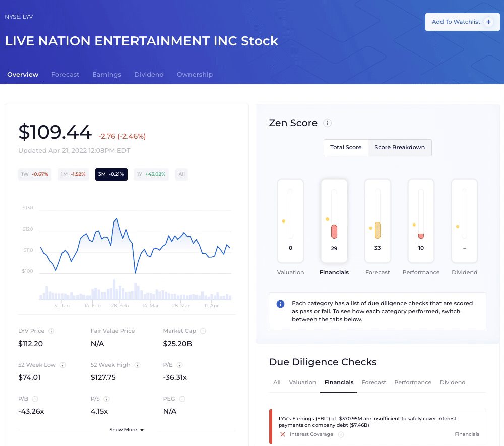The width and height of the screenshot is (504, 446).
Task: Click the 52 Week High info icon
Action: click(x=137, y=365)
